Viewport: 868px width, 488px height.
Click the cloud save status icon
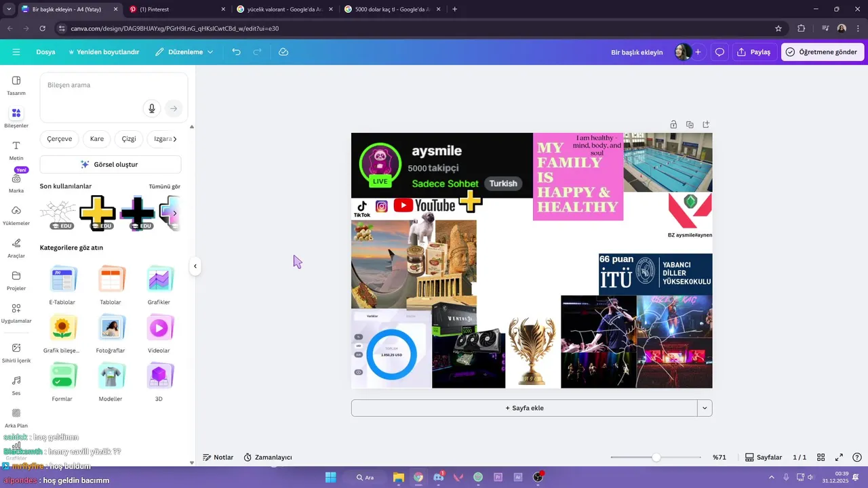(x=283, y=52)
